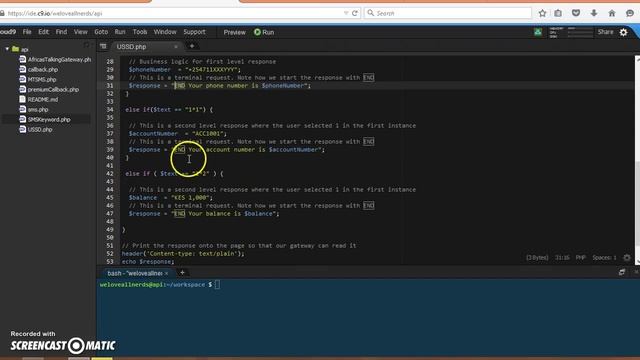The image size is (640, 360).
Task: Open sms.php in the file tree
Action: 38,109
